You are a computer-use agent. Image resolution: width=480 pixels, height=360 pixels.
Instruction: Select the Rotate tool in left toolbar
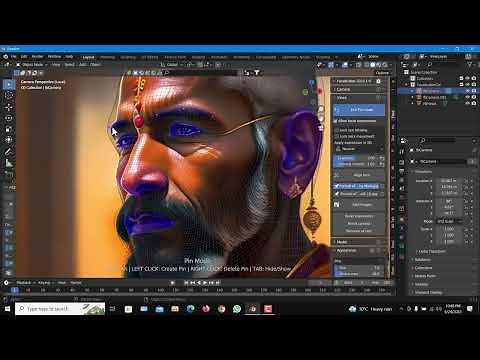pos(9,118)
